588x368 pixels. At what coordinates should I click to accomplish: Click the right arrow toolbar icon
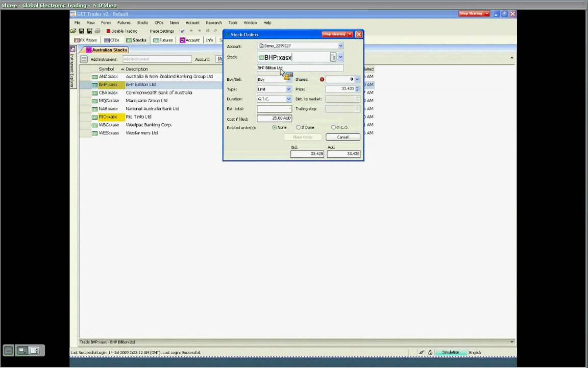tap(200, 31)
